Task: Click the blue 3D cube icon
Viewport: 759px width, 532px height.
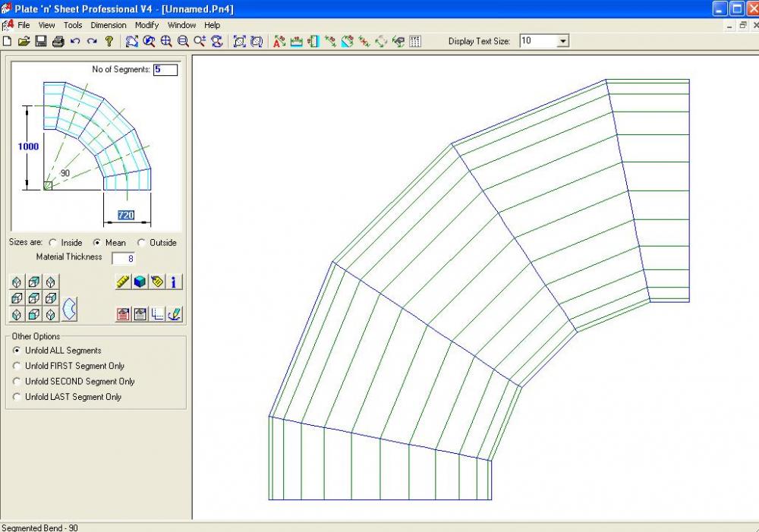Action: pos(140,282)
